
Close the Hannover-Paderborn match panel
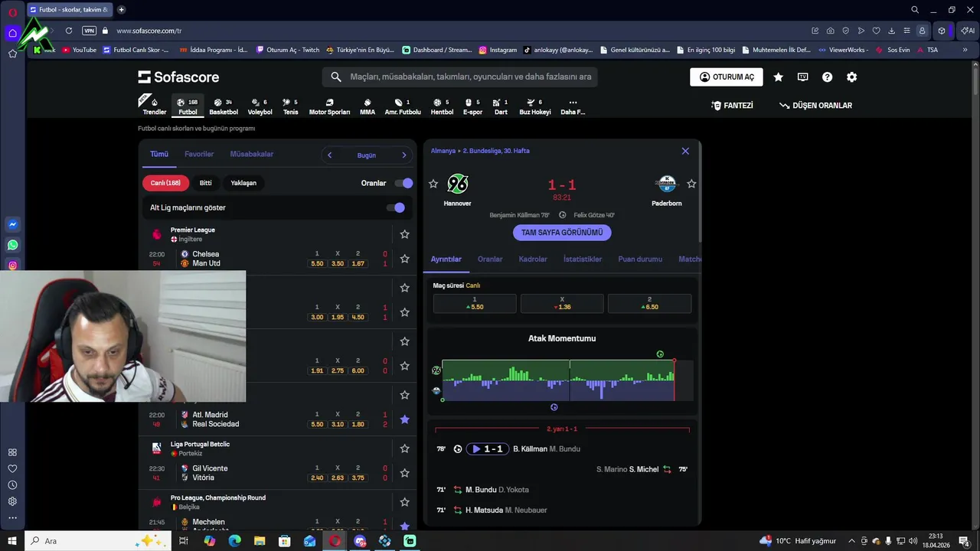pyautogui.click(x=685, y=151)
